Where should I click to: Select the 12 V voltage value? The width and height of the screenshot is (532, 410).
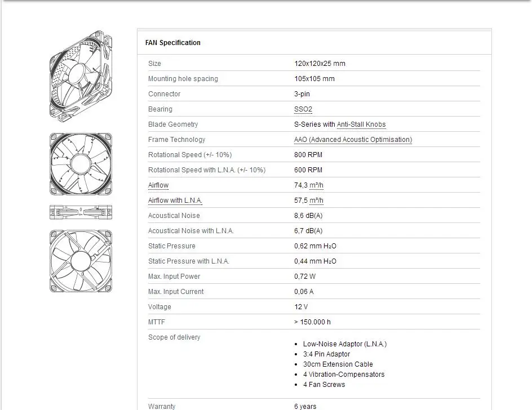click(301, 307)
